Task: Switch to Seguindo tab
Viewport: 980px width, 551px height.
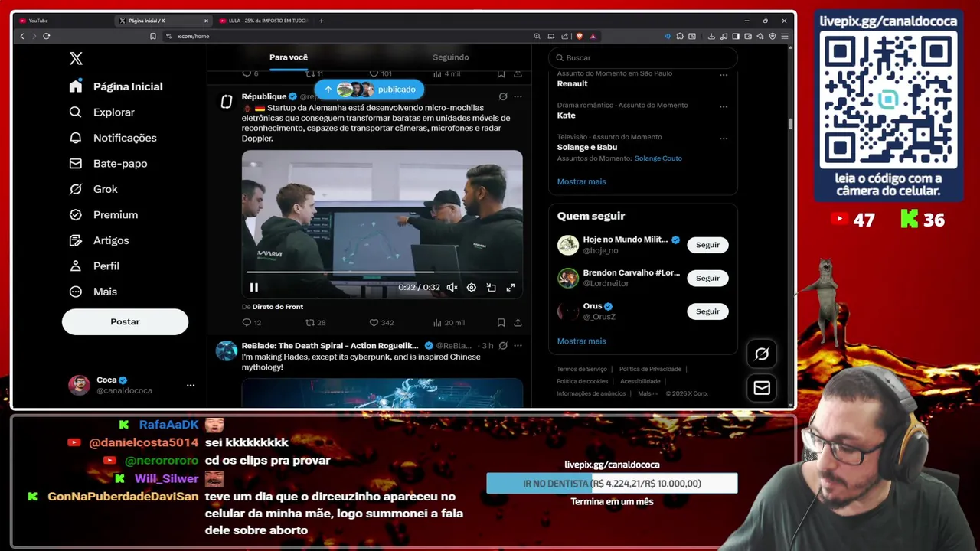Action: [x=450, y=57]
